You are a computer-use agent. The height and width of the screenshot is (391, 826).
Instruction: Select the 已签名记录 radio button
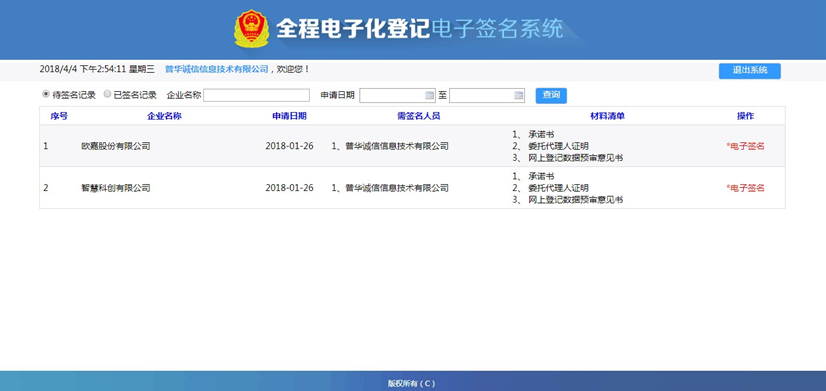pos(107,94)
